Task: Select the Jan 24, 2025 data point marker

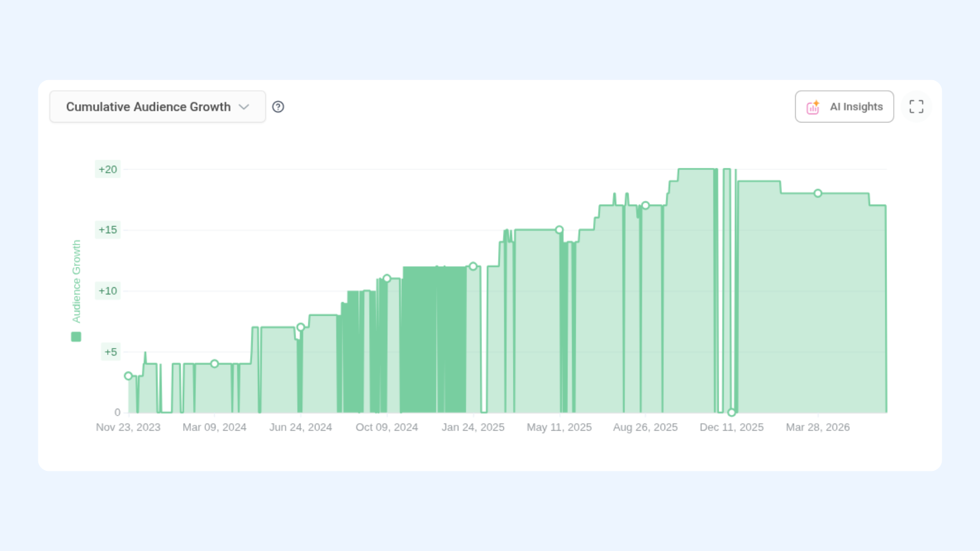Action: click(473, 266)
